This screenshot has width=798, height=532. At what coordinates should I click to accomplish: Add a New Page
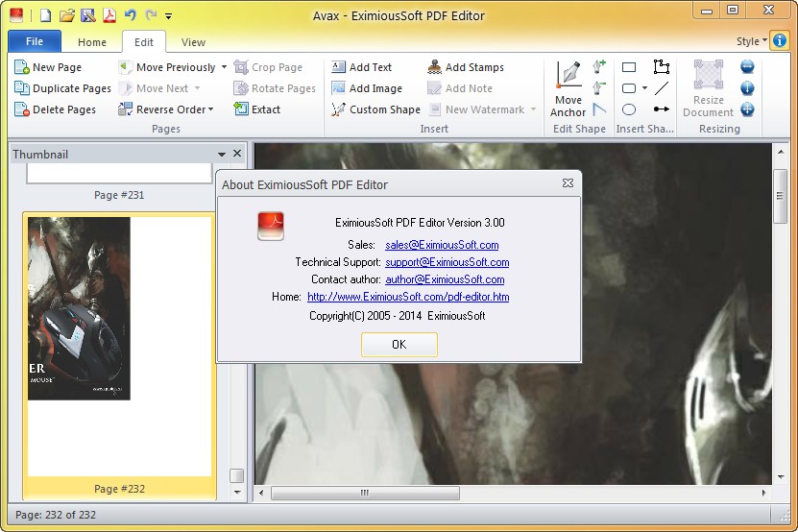[48, 67]
